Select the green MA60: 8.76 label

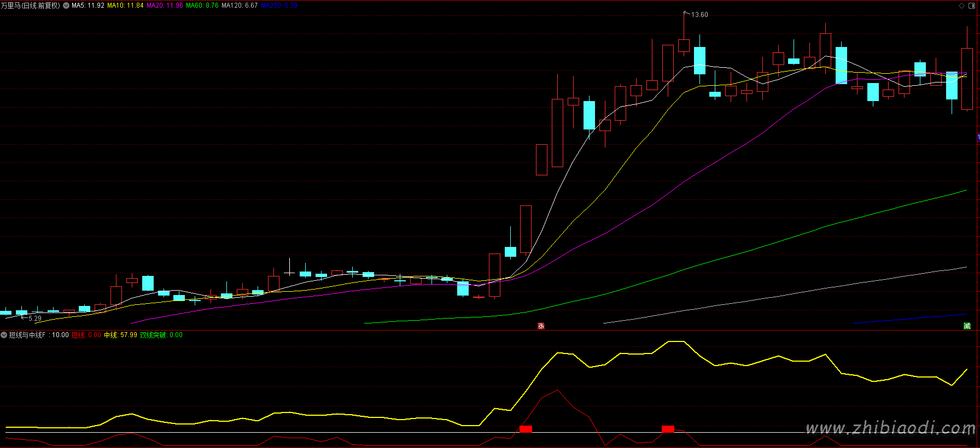(x=202, y=5)
